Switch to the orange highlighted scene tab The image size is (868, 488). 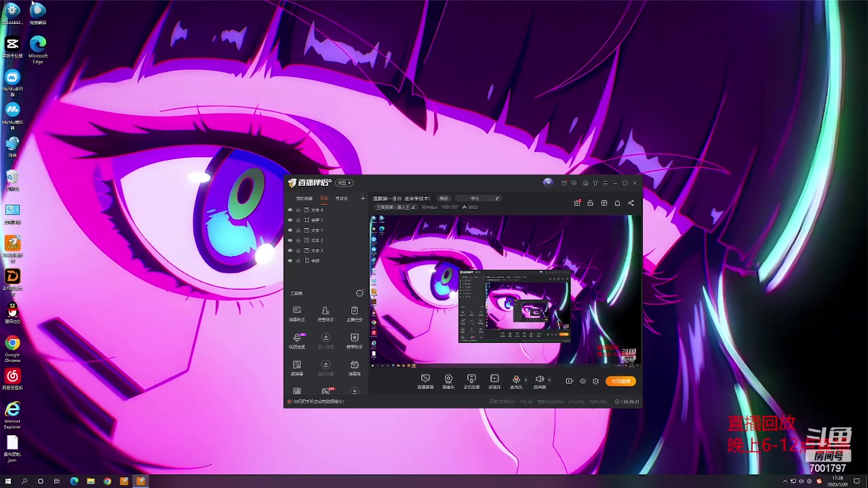[324, 199]
